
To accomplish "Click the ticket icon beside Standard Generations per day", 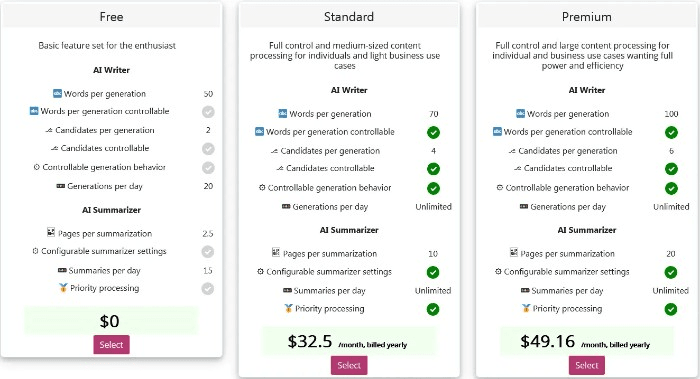I will pos(286,207).
